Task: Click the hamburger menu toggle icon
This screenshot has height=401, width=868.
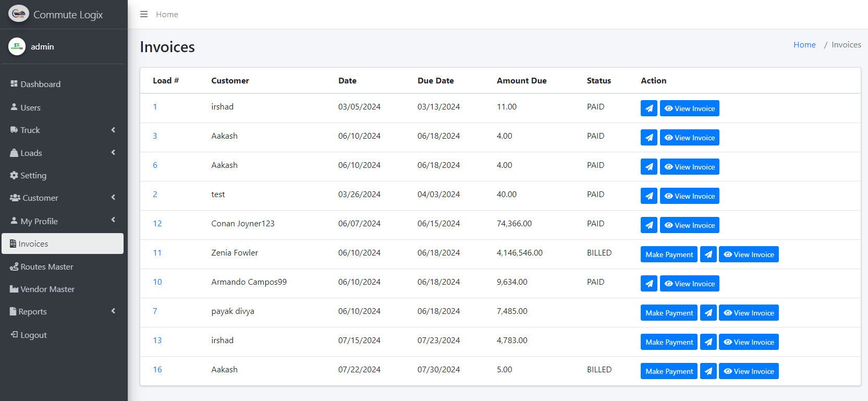Action: (144, 14)
